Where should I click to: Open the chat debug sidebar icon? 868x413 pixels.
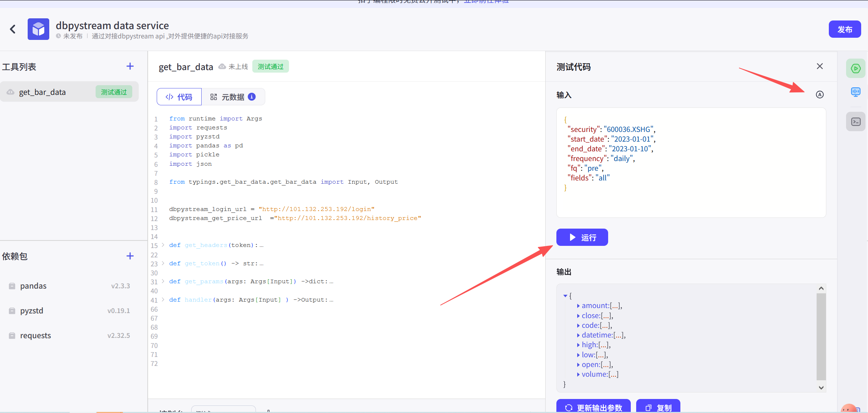click(x=855, y=92)
